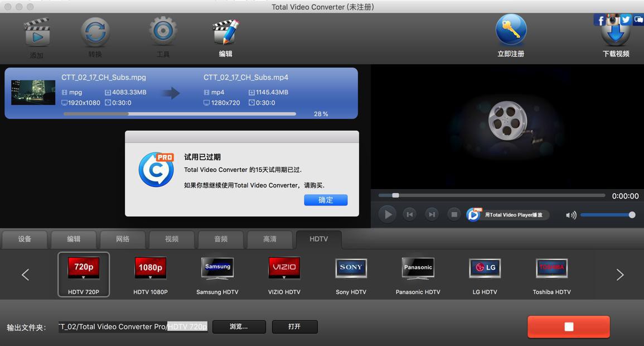Switch to the 音频 tab
This screenshot has width=644, height=346.
221,239
